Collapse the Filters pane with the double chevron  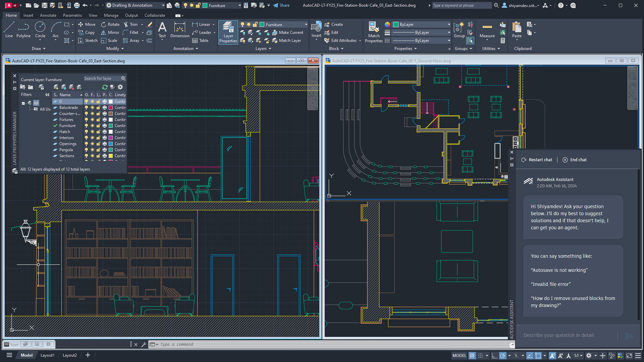(47, 95)
